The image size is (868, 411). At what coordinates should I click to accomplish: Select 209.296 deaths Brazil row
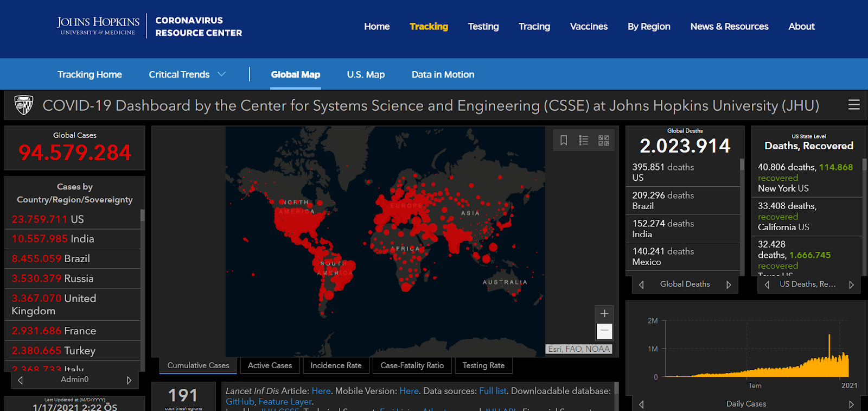click(x=684, y=200)
